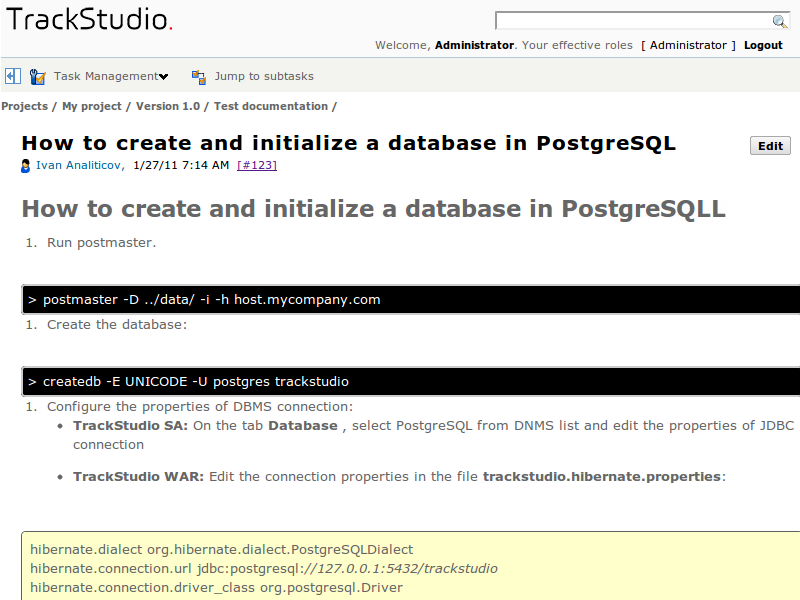Open the task number #123 link
This screenshot has height=600, width=800.
pyautogui.click(x=257, y=165)
